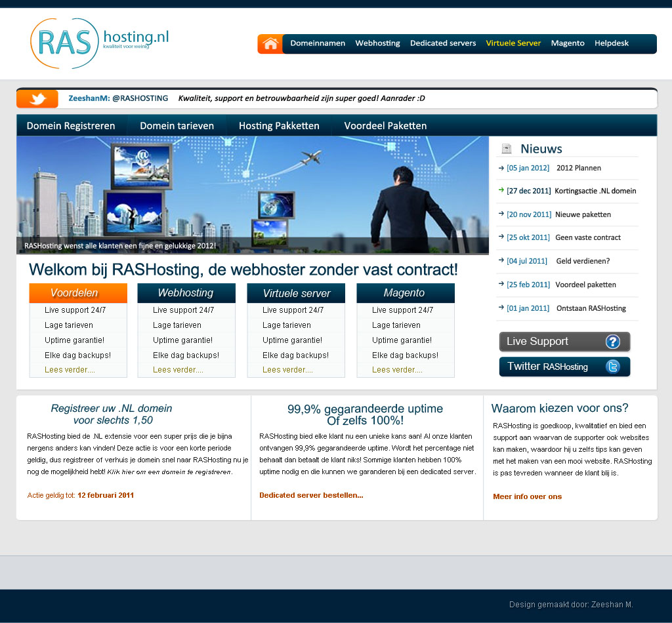672x623 pixels.
Task: Click the Registreer uw .NL domein heading
Action: [x=112, y=414]
